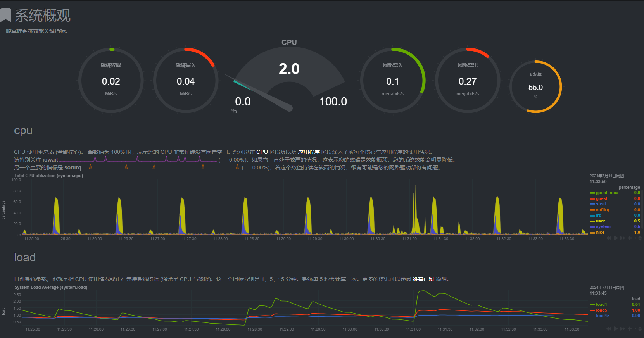Toggle load15 series in load legend
Image resolution: width=644 pixels, height=338 pixels.
pyautogui.click(x=603, y=316)
